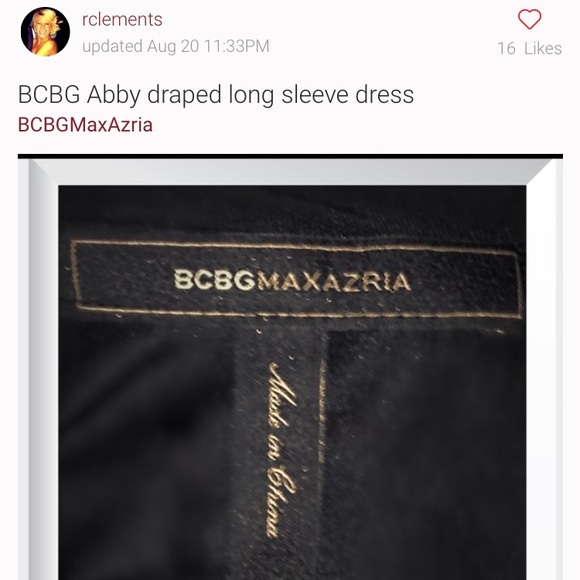Click the white frame border of photo

pos(292,172)
